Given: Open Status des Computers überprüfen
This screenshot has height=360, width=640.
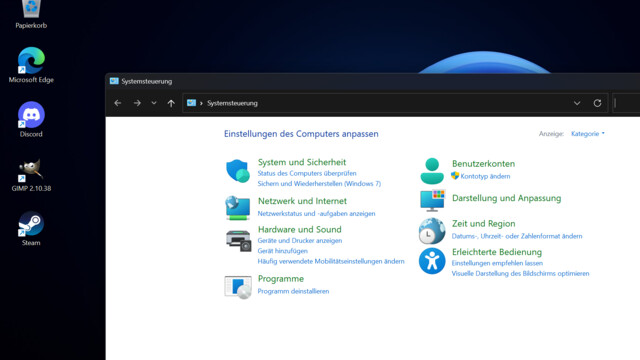Looking at the screenshot, I should tap(307, 173).
